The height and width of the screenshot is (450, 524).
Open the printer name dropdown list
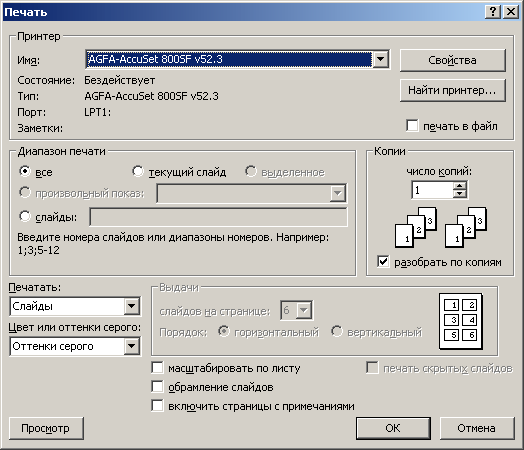click(380, 59)
